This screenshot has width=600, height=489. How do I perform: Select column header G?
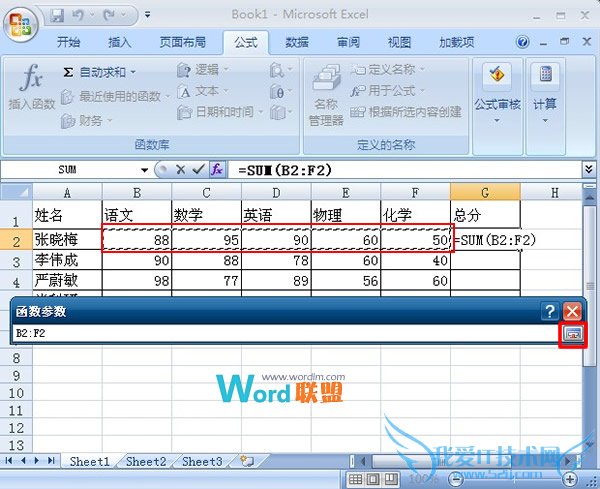485,192
